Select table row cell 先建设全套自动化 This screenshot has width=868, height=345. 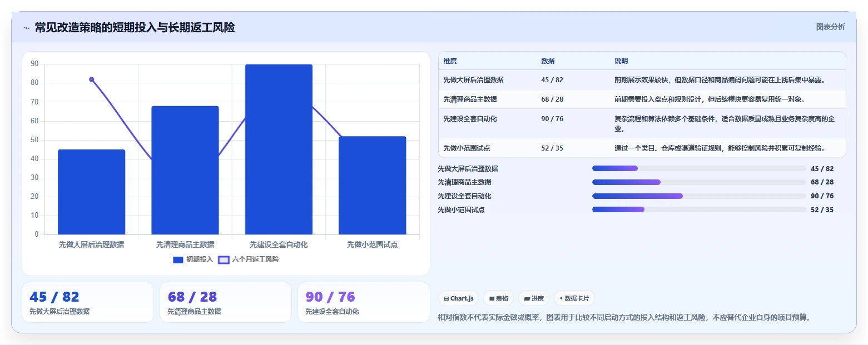[470, 119]
